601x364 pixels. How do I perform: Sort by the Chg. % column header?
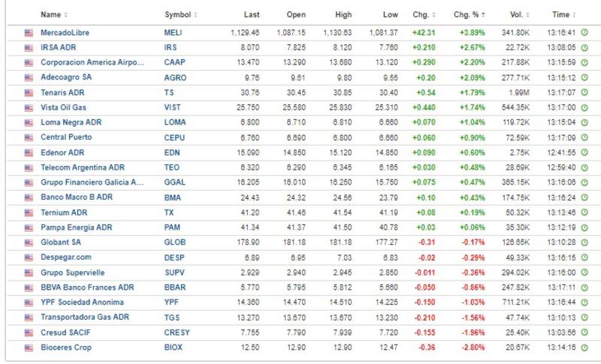pos(470,14)
